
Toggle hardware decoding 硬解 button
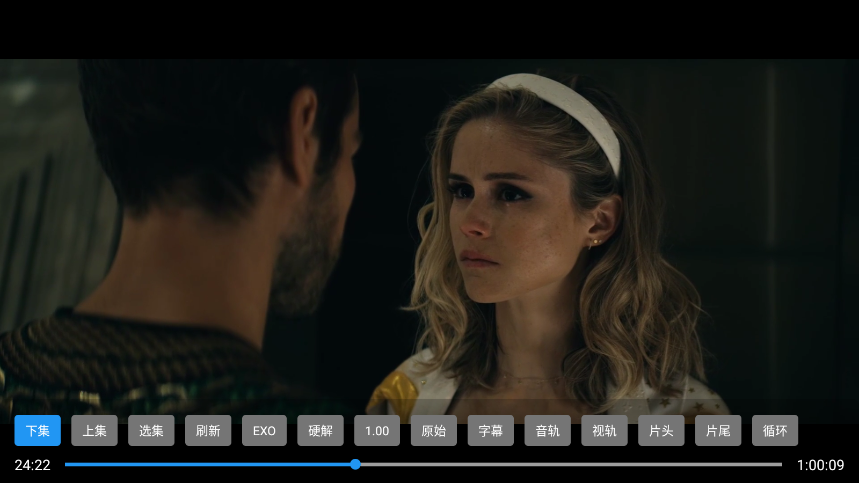coord(320,430)
